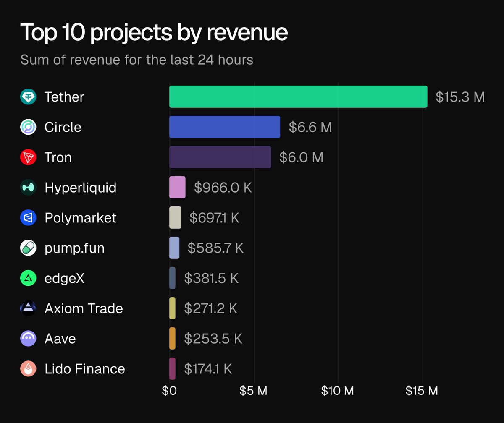Select the green Tether revenue bar
This screenshot has width=504, height=423.
tap(298, 97)
